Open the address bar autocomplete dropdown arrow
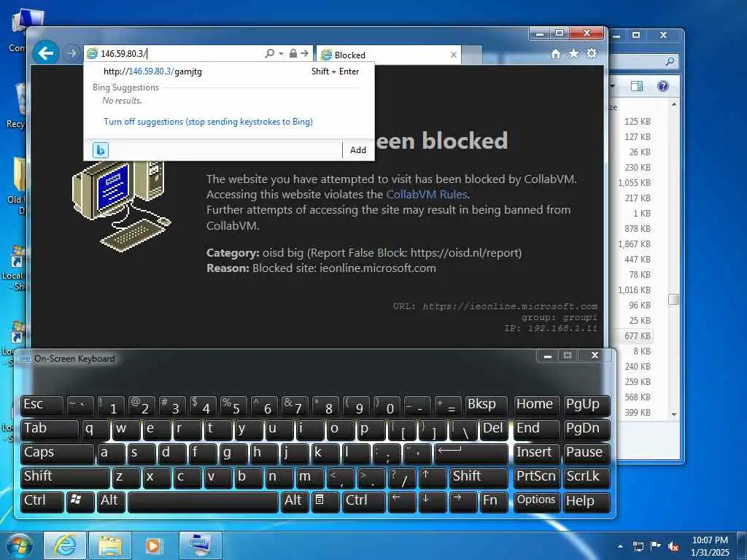 click(281, 54)
